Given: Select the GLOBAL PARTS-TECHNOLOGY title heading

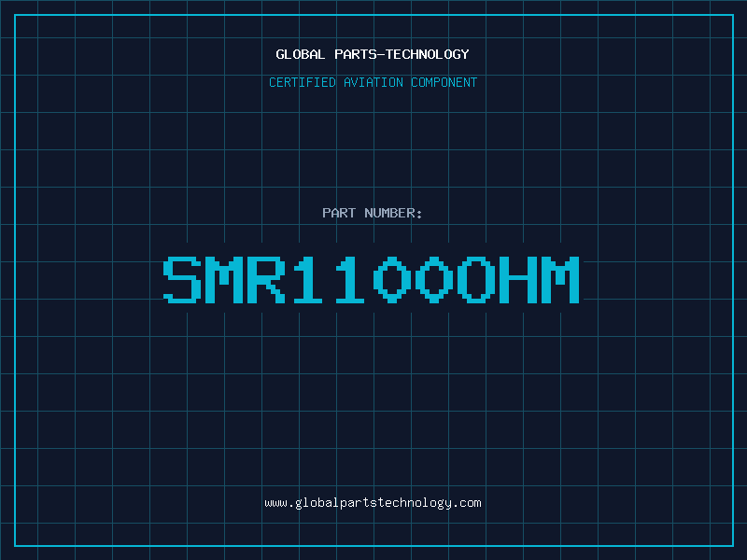Looking at the screenshot, I should (x=373, y=54).
